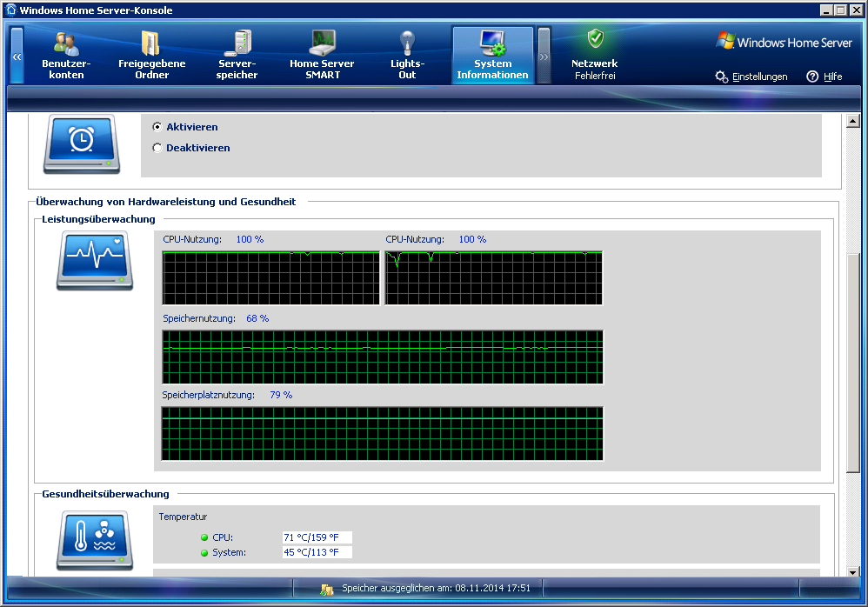Click the Benutzerkonten users icon
The height and width of the screenshot is (607, 868).
(x=66, y=43)
